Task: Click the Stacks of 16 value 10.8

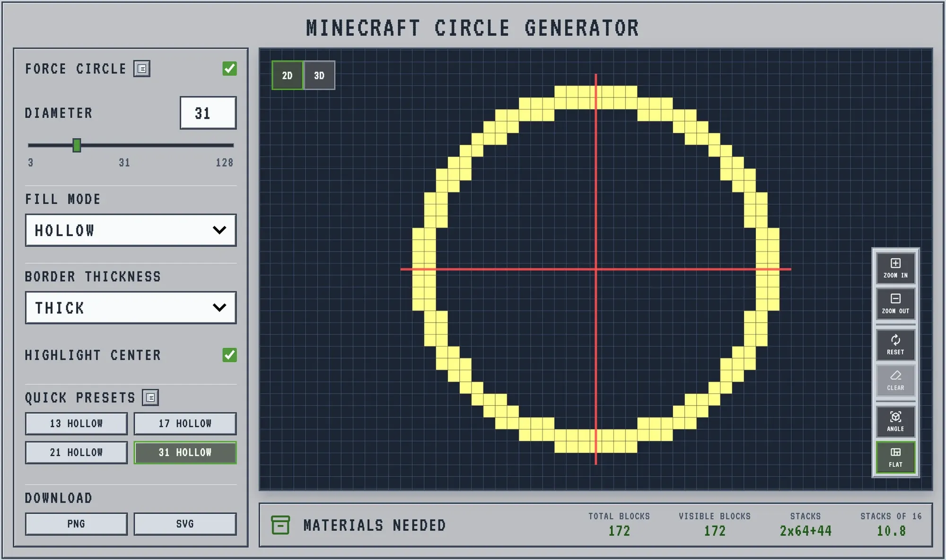Action: (891, 531)
